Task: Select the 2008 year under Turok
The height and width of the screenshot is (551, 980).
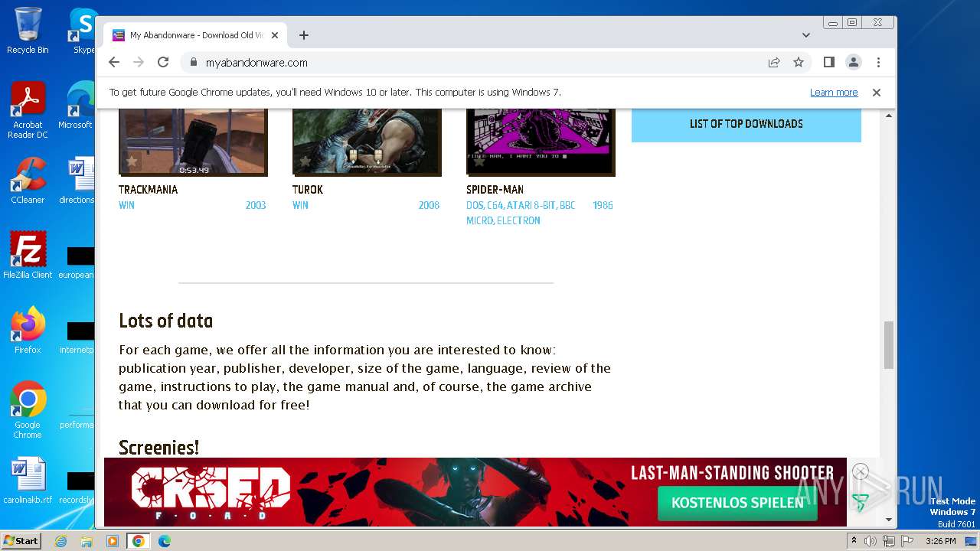Action: pos(429,206)
